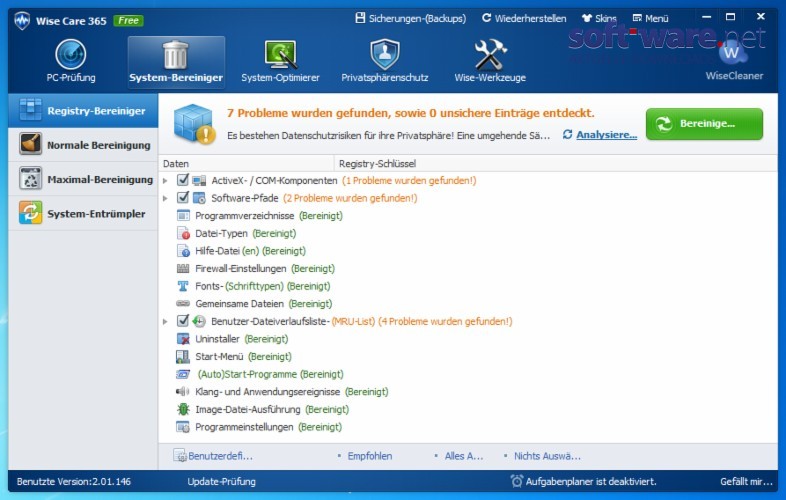Viewport: 786px width, 500px height.
Task: Expand the ActiveX / COM-Komponenten tree node
Action: [x=165, y=181]
